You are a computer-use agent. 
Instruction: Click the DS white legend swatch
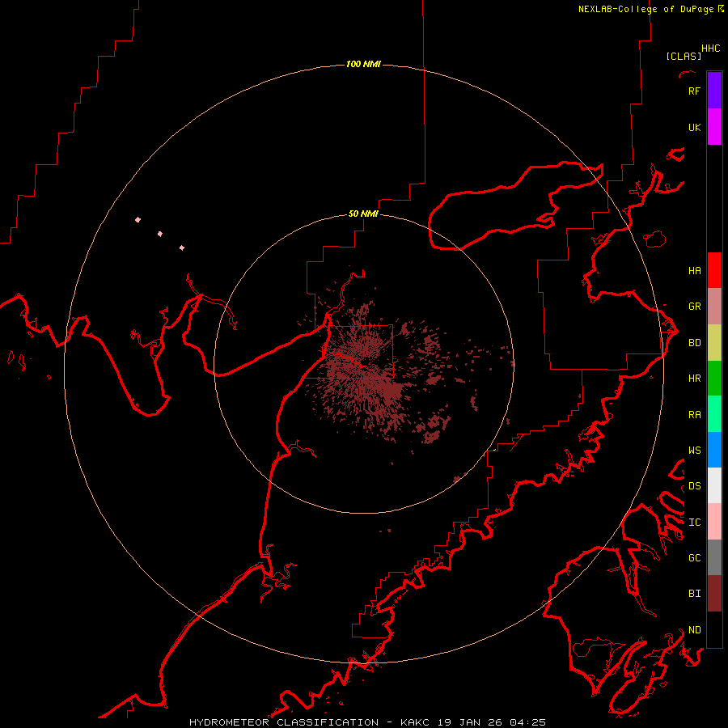(x=714, y=485)
